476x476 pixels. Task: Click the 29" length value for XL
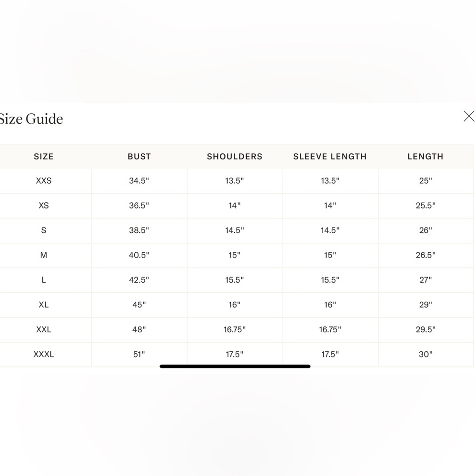point(425,305)
